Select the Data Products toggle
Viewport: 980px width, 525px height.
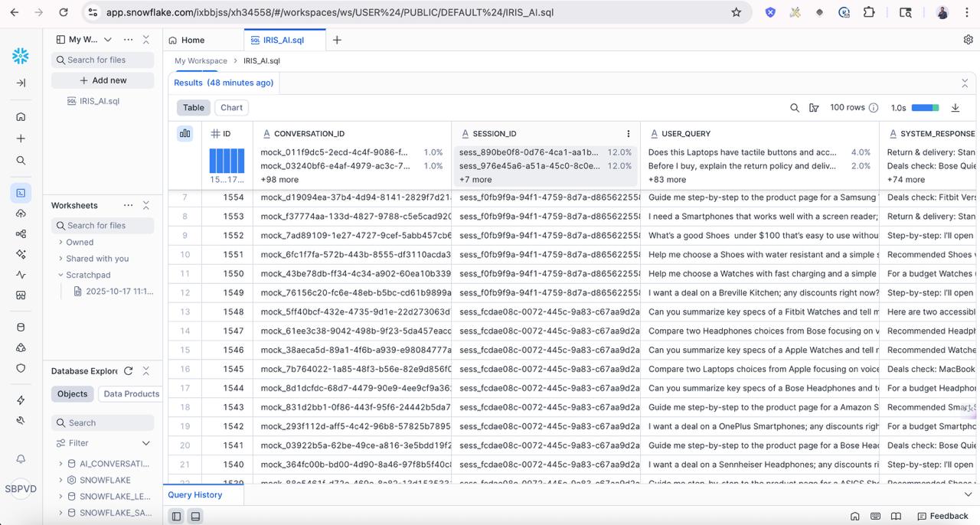(131, 393)
